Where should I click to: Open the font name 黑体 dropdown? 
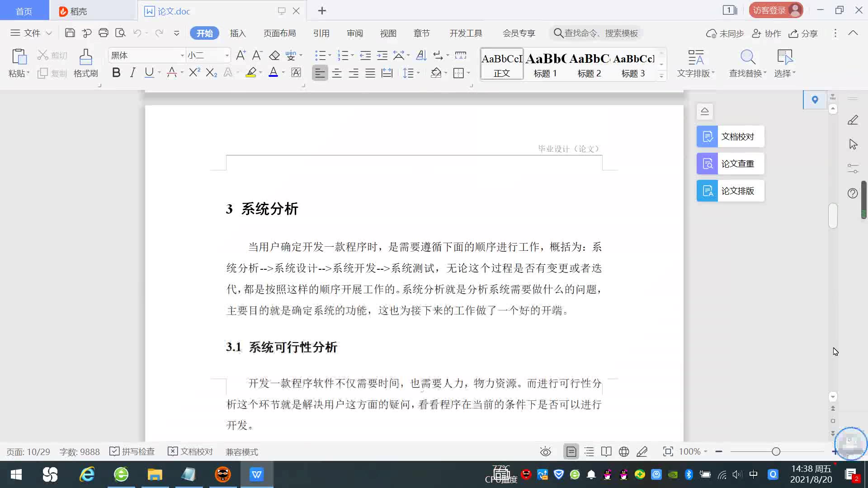(x=182, y=56)
